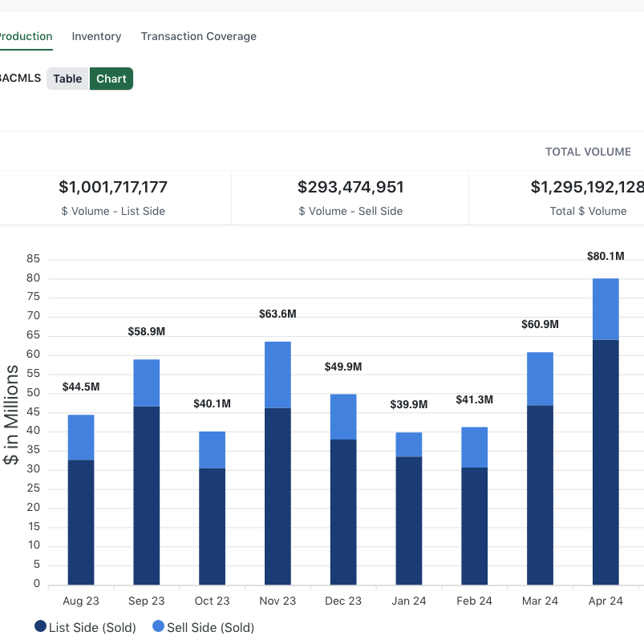644x644 pixels.
Task: Click the $39.9M bar label
Action: [409, 404]
